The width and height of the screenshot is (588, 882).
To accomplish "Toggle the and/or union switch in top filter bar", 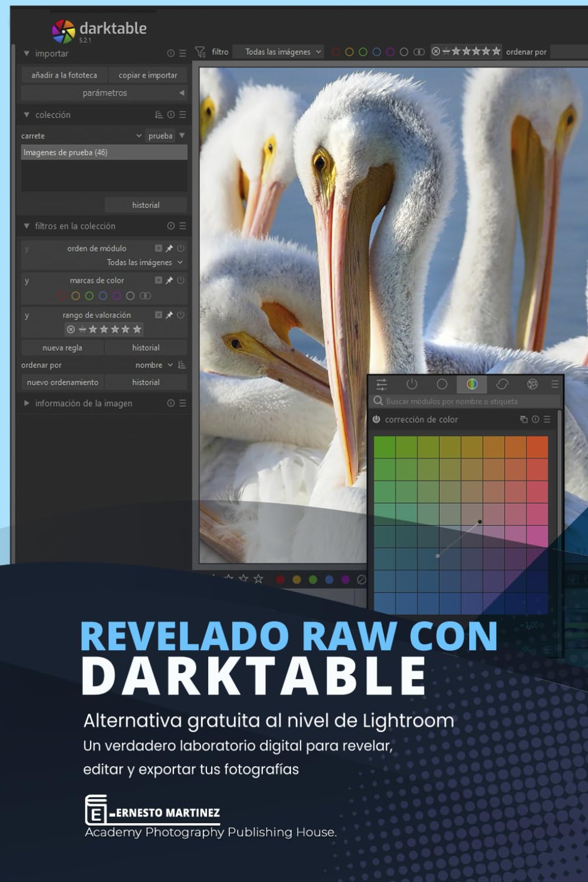I will [x=419, y=52].
